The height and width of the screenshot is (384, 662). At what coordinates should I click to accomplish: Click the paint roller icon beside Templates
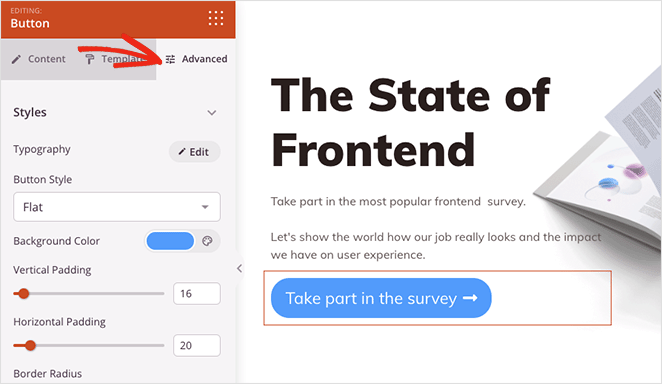[90, 59]
